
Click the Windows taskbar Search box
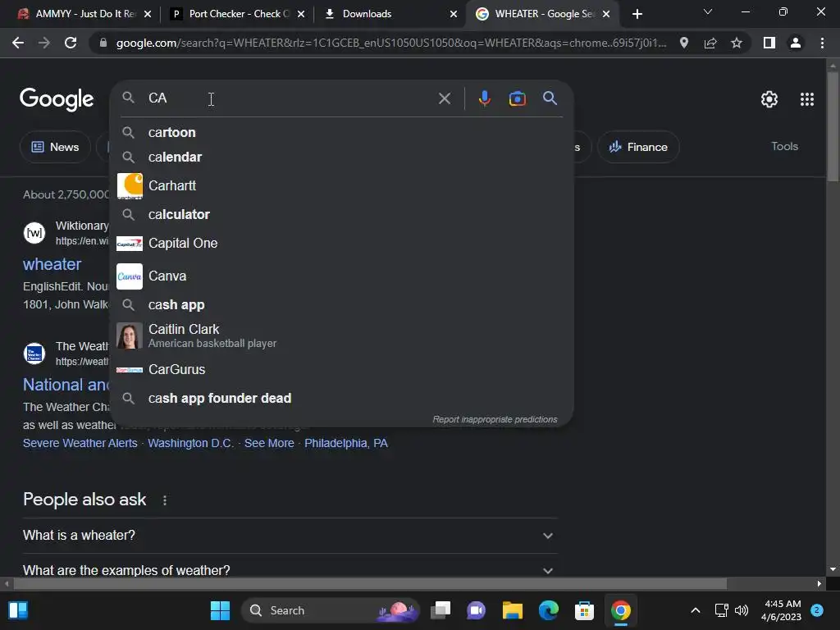tap(330, 610)
